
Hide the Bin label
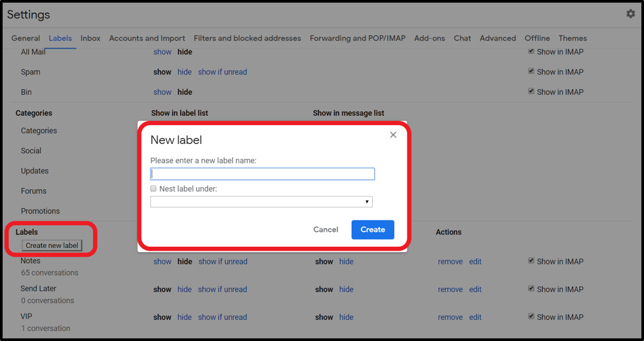coord(185,92)
